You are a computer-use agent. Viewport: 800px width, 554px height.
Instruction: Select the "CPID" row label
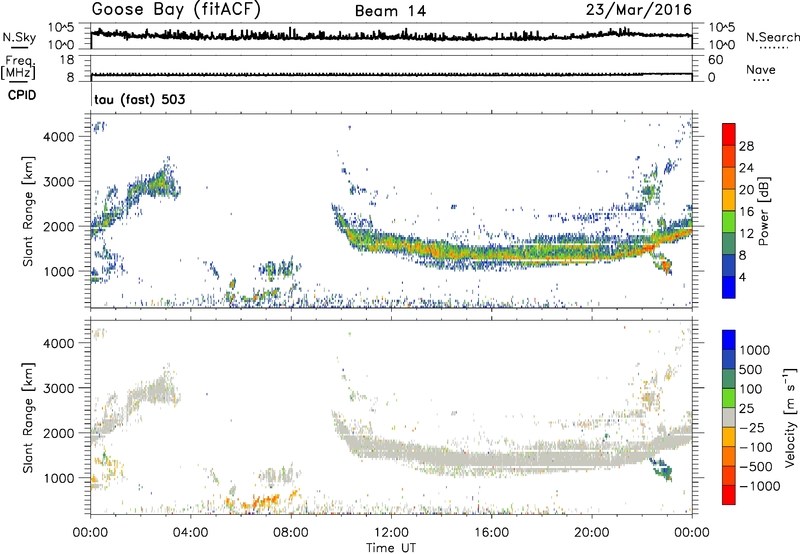(x=22, y=95)
